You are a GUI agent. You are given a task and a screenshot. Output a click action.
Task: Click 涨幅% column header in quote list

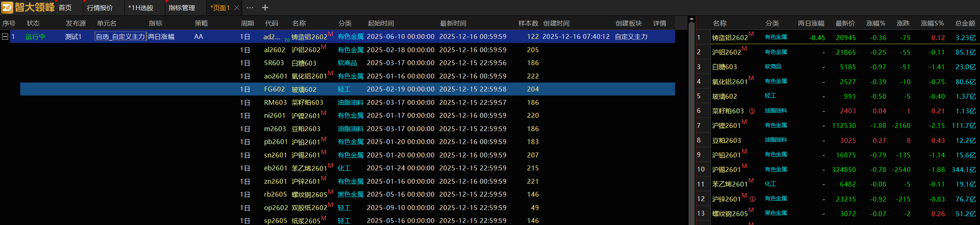[875, 23]
